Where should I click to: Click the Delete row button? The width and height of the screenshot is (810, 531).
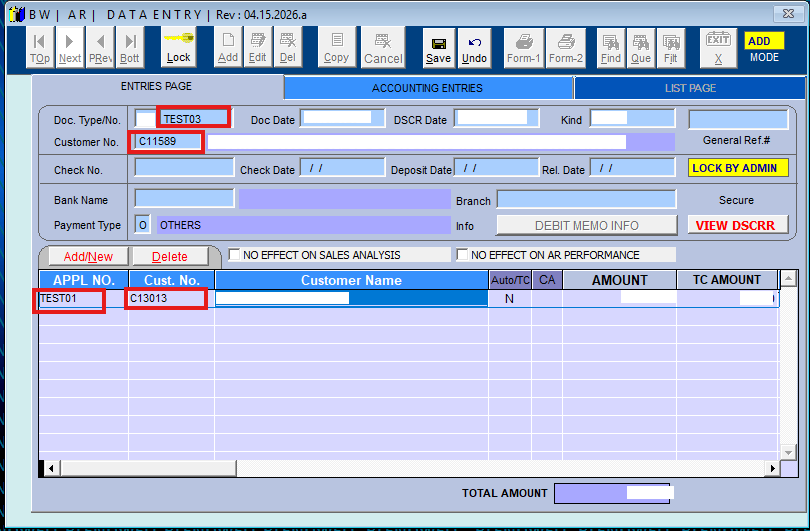(x=170, y=257)
